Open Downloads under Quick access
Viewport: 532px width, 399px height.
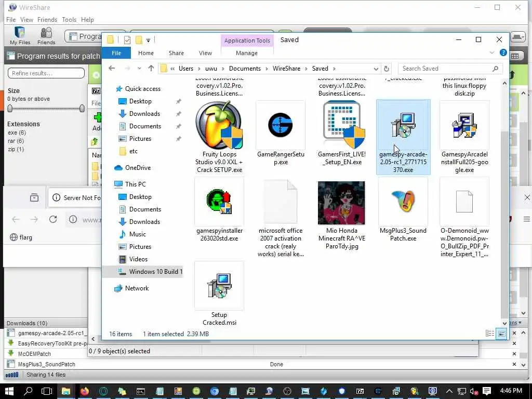[x=144, y=114]
